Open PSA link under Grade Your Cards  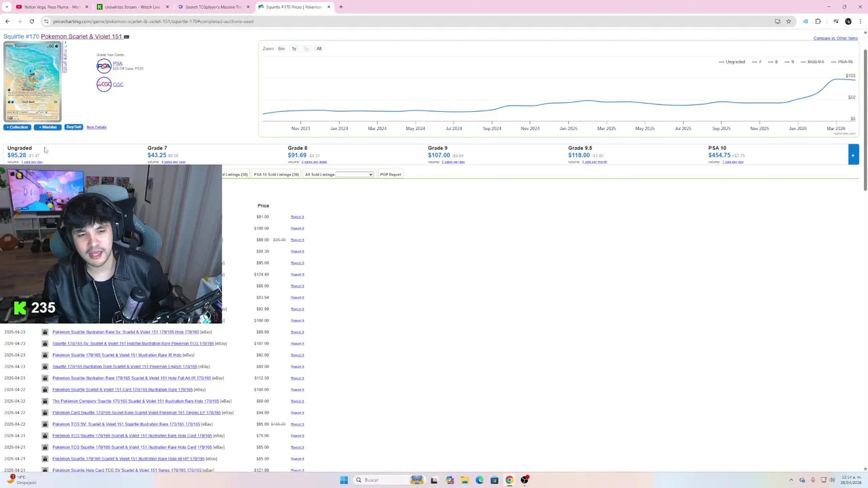click(x=117, y=64)
